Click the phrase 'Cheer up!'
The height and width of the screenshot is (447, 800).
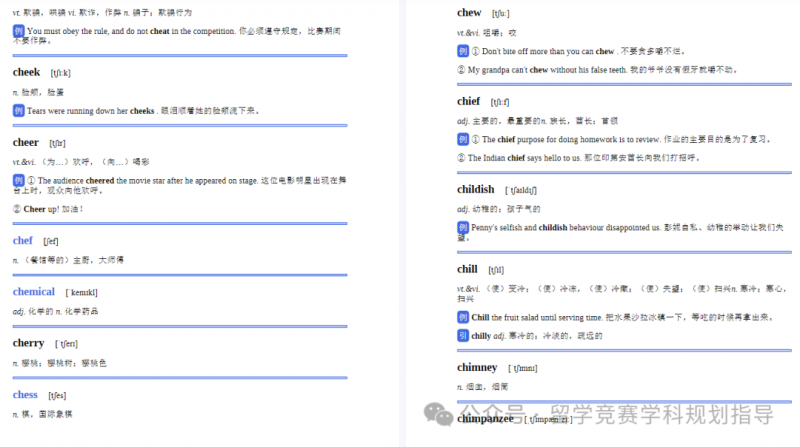41,209
